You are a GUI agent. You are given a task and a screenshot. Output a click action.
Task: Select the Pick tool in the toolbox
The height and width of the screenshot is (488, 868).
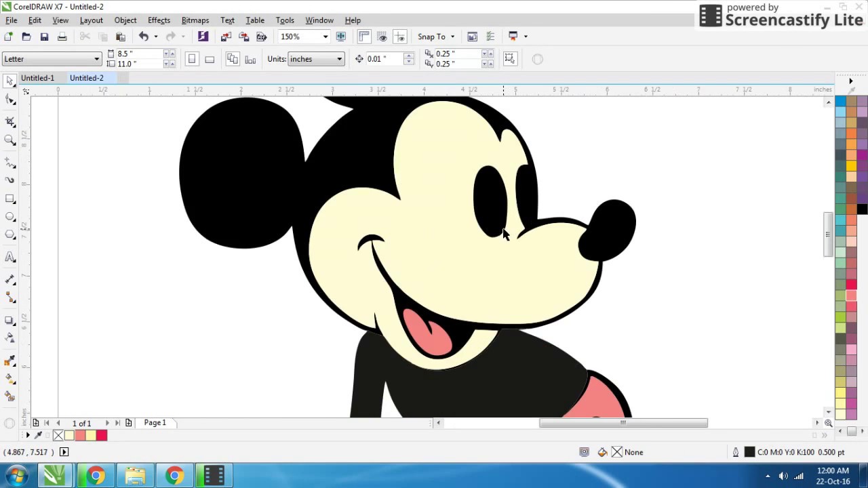coord(10,81)
